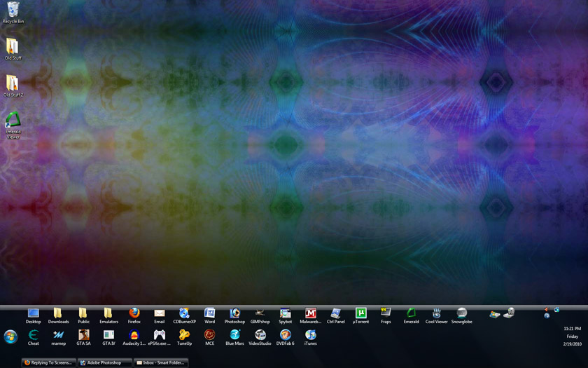
Task: Launch the mamep emulator shortcut
Action: click(x=59, y=338)
